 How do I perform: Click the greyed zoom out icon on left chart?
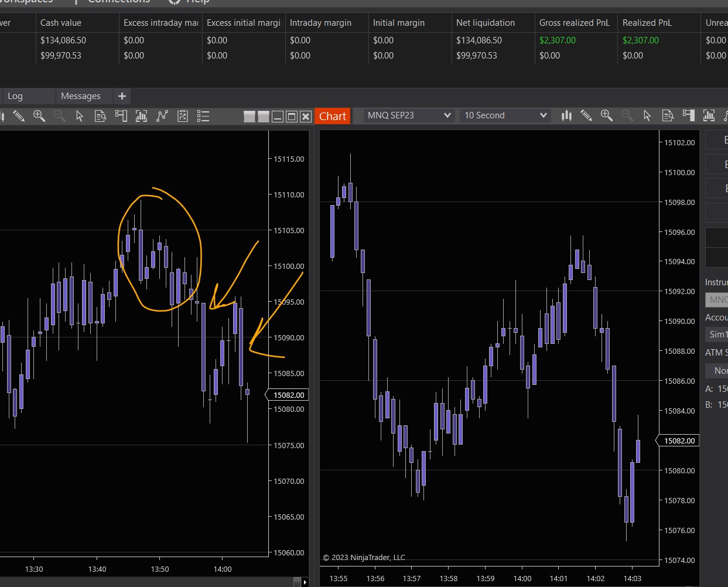(60, 116)
